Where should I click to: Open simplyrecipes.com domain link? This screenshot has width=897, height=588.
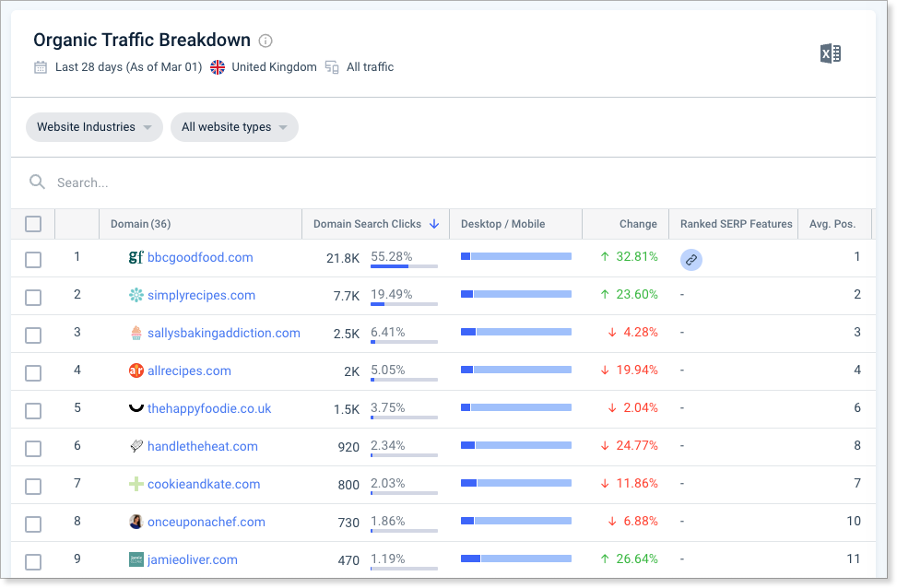click(x=201, y=295)
